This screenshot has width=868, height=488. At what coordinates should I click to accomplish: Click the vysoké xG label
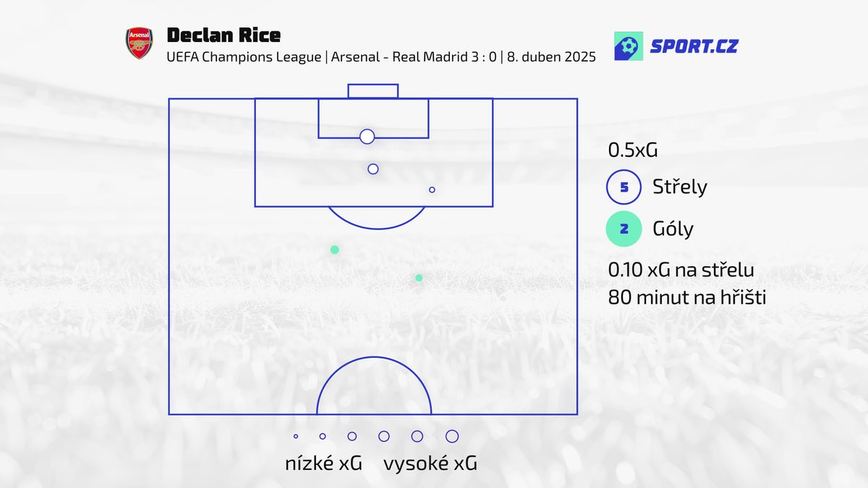(x=430, y=463)
